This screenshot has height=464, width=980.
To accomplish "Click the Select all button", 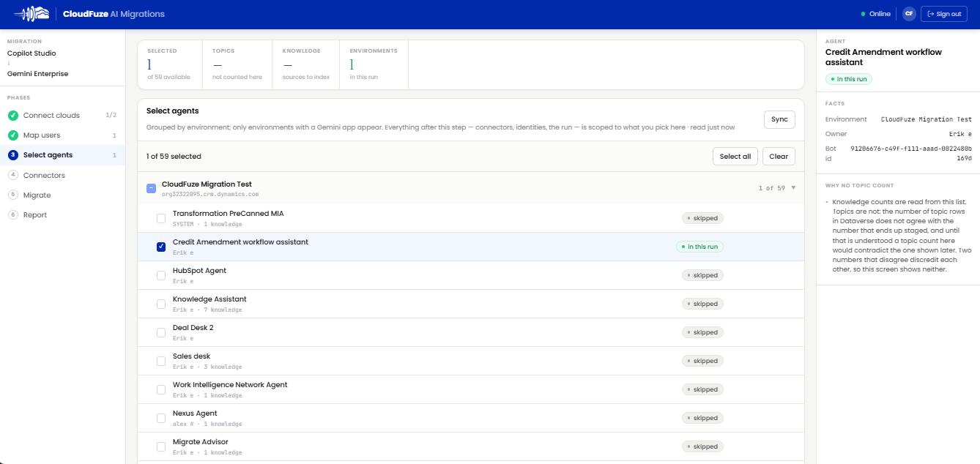I will click(735, 157).
